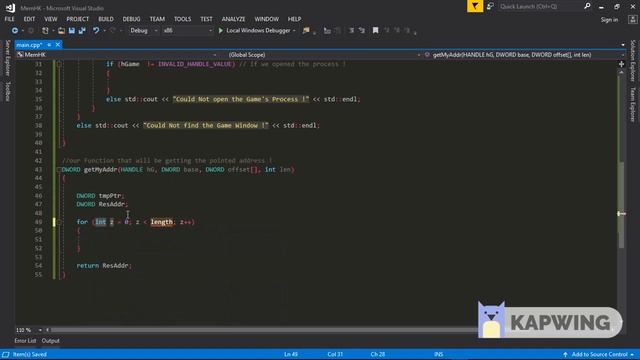This screenshot has width=640, height=360.
Task: Open the PROJECT menu
Action: [x=78, y=19]
